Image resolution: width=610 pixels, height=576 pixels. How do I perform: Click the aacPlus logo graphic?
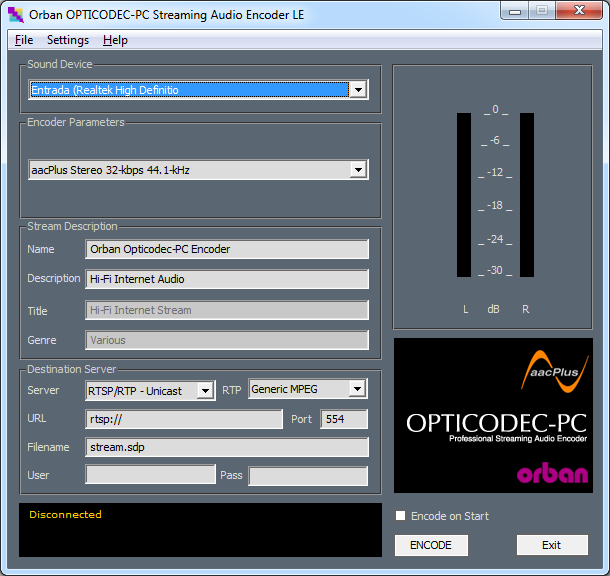click(555, 371)
